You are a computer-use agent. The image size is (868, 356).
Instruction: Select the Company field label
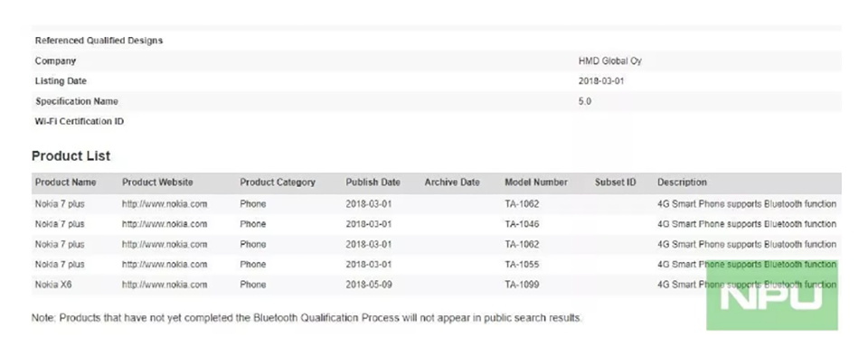55,61
